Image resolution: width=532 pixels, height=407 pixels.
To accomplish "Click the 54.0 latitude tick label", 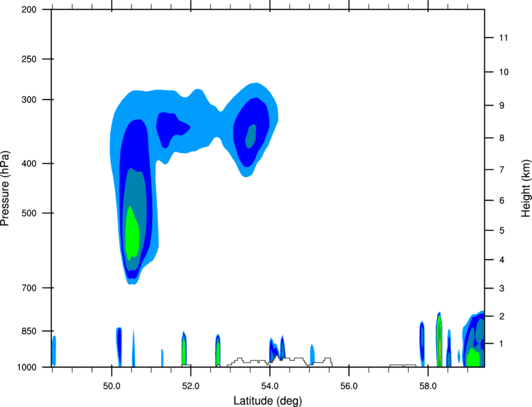I will pos(270,386).
